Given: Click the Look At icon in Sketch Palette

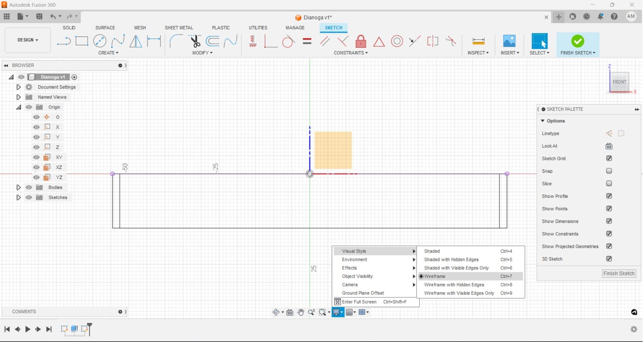Looking at the screenshot, I should click(x=609, y=146).
